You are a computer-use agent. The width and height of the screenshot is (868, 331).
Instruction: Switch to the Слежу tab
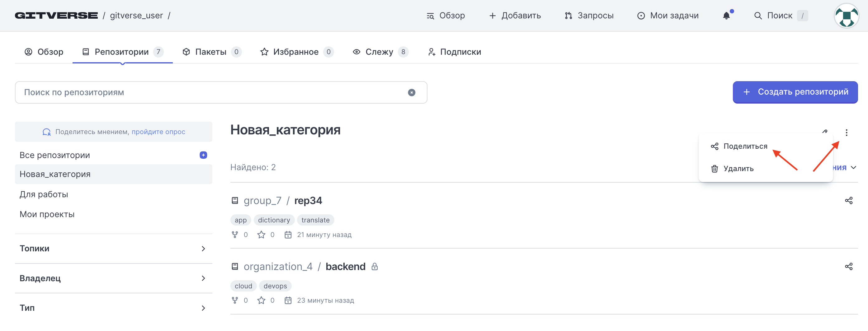tap(380, 52)
